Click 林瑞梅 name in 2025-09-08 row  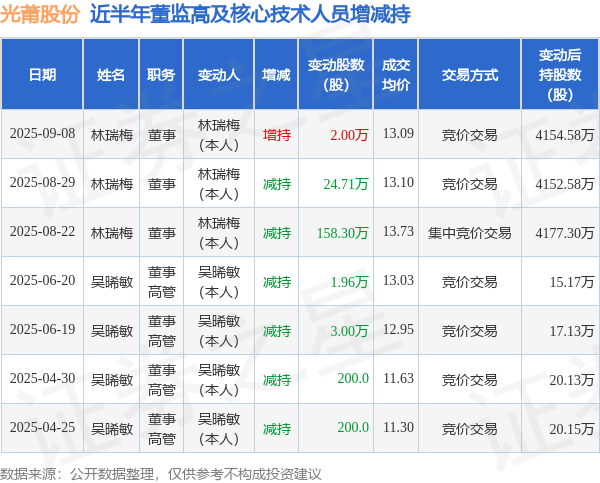tap(112, 135)
